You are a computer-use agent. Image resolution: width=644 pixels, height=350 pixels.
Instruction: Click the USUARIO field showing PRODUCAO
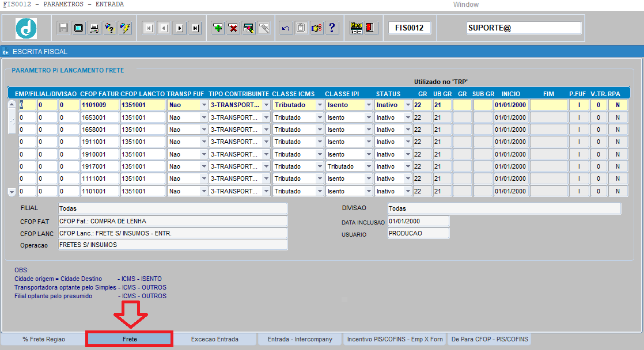coord(419,233)
